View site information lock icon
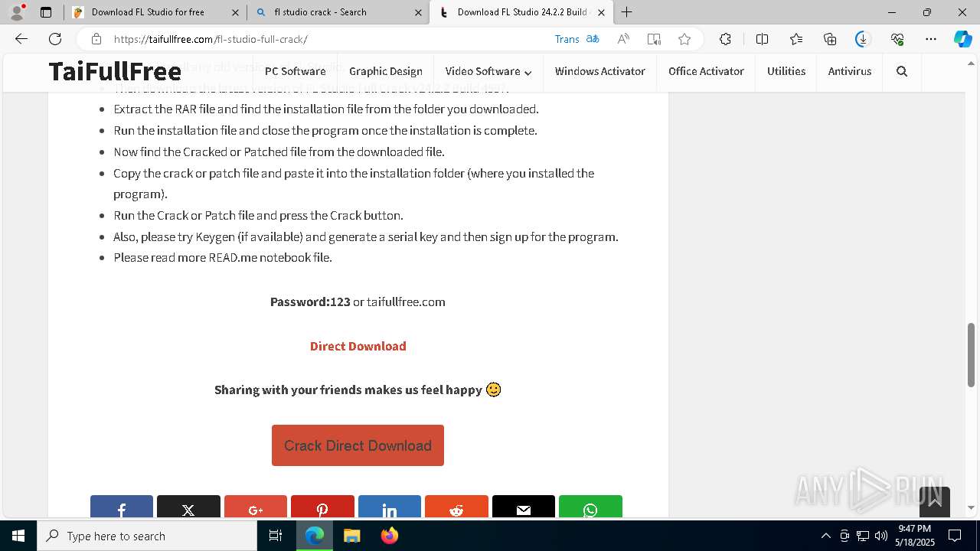 [x=96, y=39]
